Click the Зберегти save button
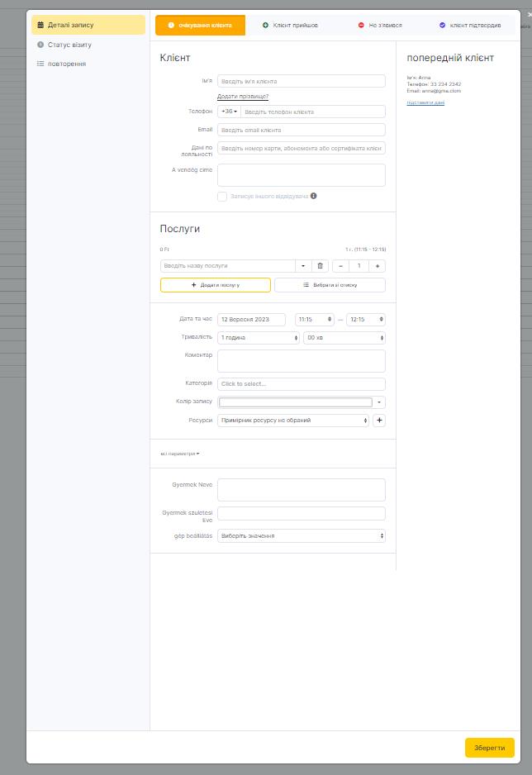Screen dimensions: 532x775 tap(490, 748)
